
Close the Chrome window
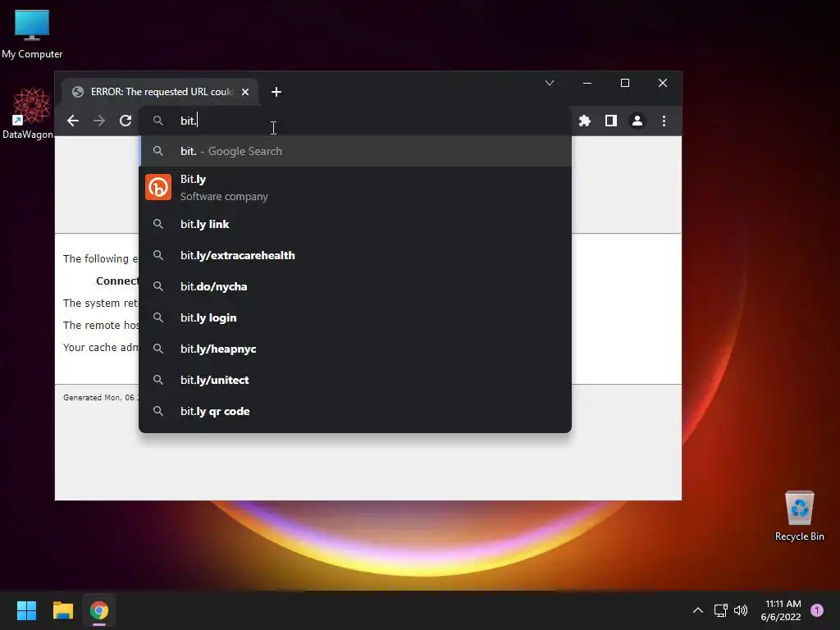(x=663, y=83)
